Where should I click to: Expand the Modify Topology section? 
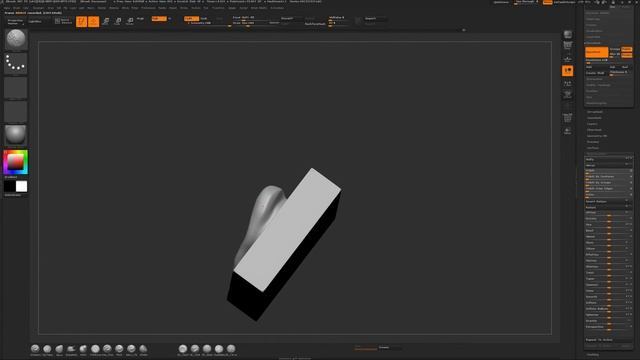pos(598,85)
